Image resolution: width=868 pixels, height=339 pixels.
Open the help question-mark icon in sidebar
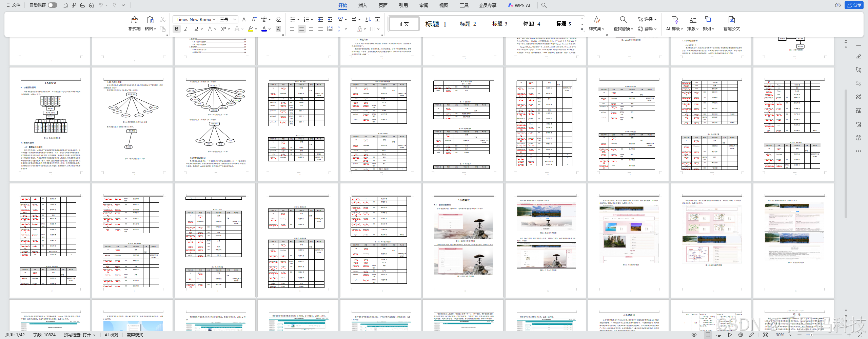coord(858,138)
